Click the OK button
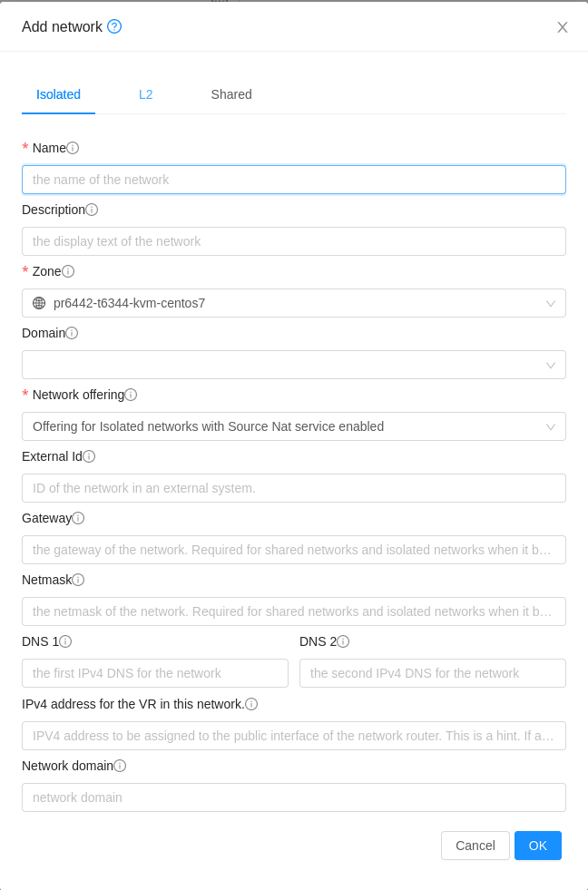 (538, 845)
